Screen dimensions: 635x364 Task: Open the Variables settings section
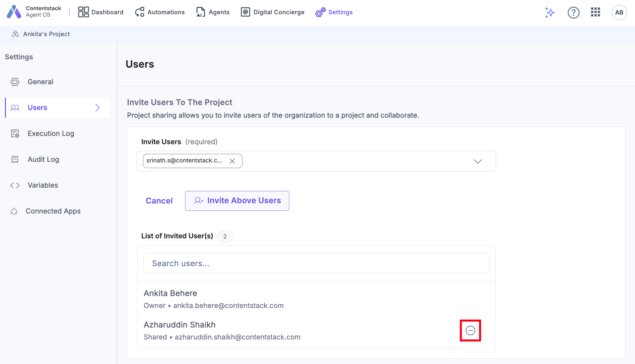42,185
